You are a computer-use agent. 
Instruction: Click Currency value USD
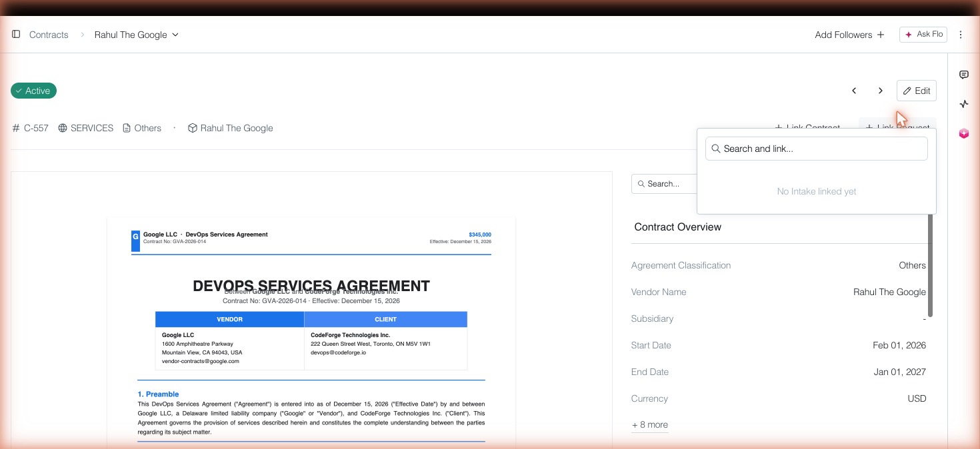[x=917, y=398]
